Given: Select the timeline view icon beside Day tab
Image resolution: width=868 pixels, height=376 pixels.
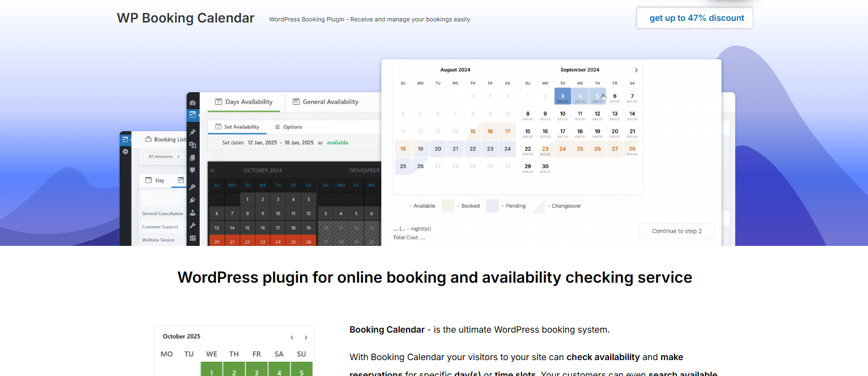Looking at the screenshot, I should [181, 180].
